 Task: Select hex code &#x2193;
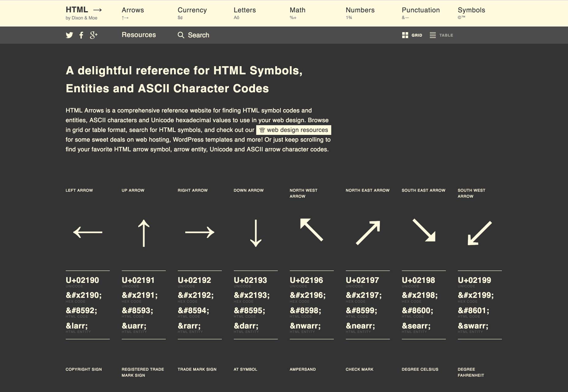pos(252,295)
